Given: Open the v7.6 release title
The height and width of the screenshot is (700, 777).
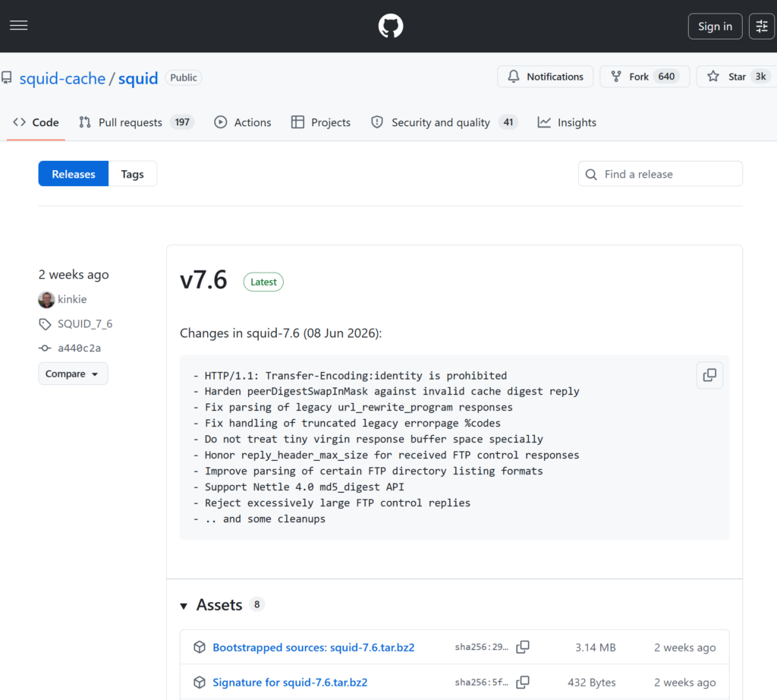Looking at the screenshot, I should (x=203, y=279).
